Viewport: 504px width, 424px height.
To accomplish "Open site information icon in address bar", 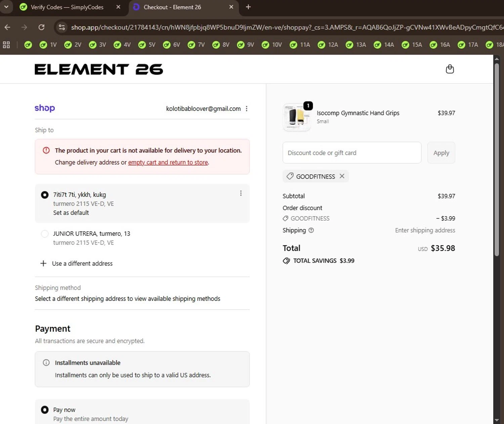I will 62,27.
